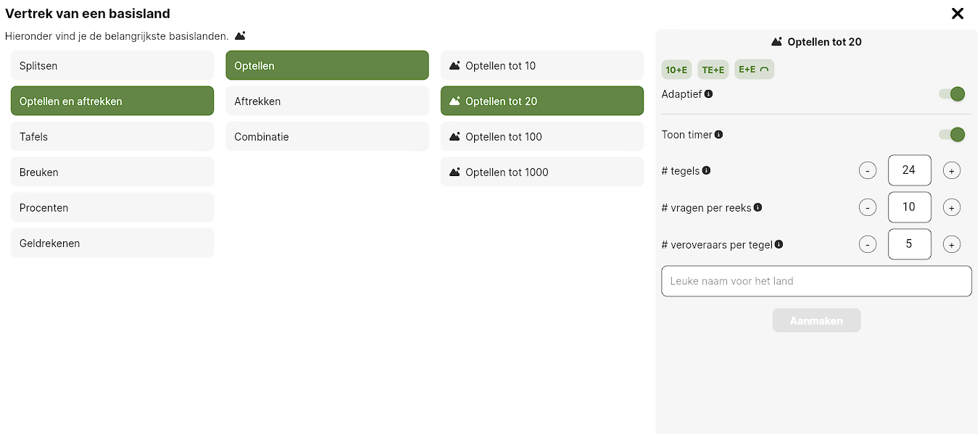
Task: Click the info icon next to Adaptief
Action: point(709,94)
